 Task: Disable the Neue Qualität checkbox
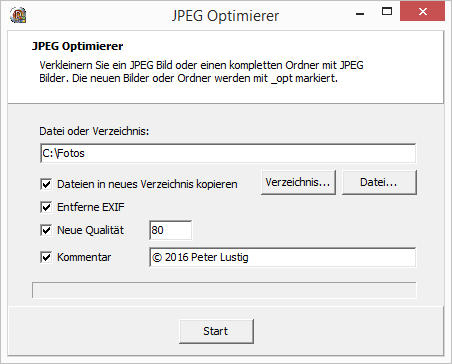coord(46,230)
